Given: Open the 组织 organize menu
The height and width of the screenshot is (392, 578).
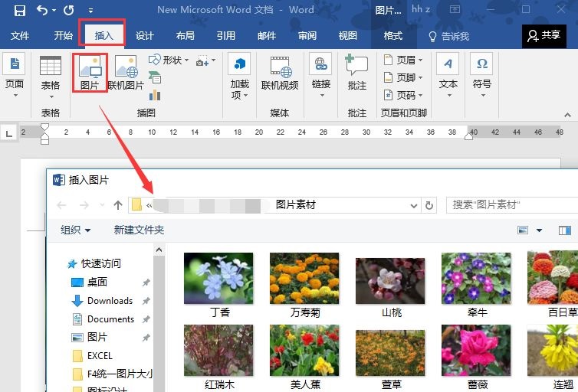Looking at the screenshot, I should pos(75,230).
